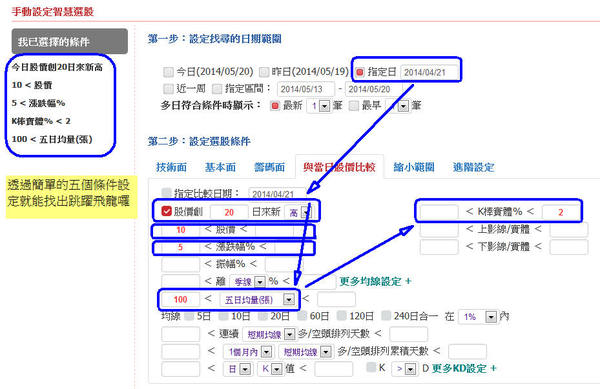Click the 五日均量 maximum input field
Image resolution: width=600 pixels, height=389 pixels.
pos(336,299)
